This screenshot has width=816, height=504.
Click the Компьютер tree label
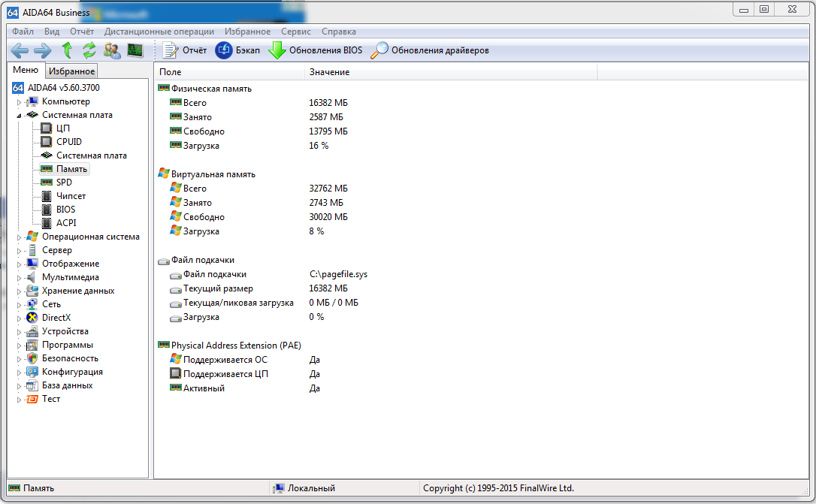point(66,101)
